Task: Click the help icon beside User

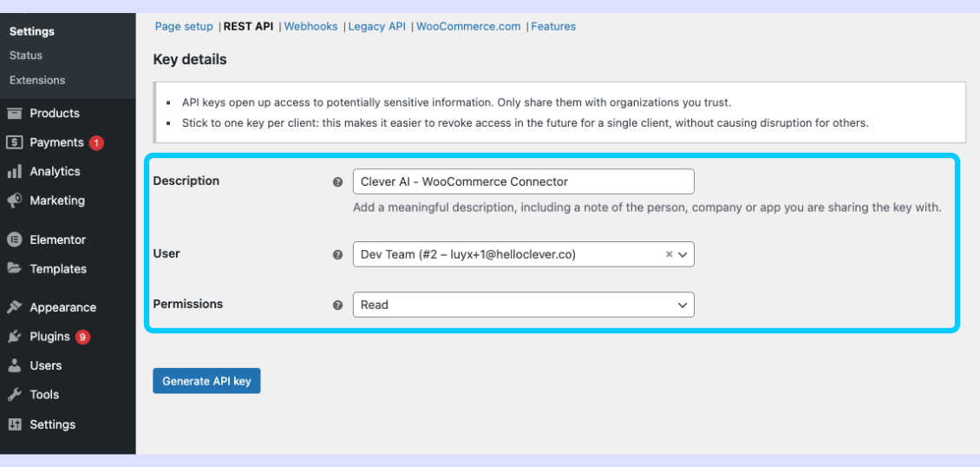Action: coord(337,254)
